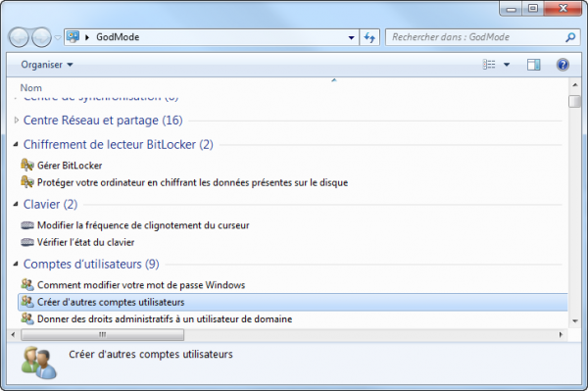This screenshot has height=391, width=588.
Task: Click keyboard icon beside Vérifier l'état du clavier
Action: click(x=27, y=243)
